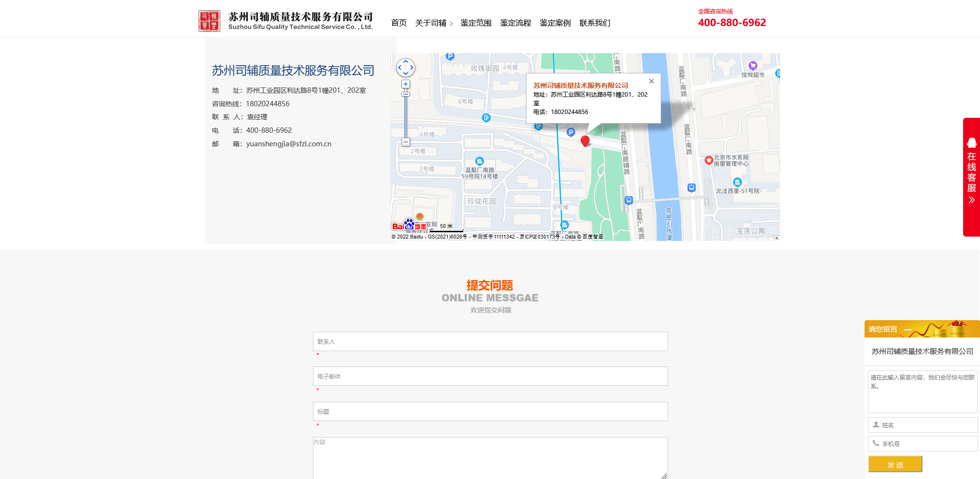The height and width of the screenshot is (479, 980).
Task: Zoom in the map with plus button
Action: pos(406,85)
